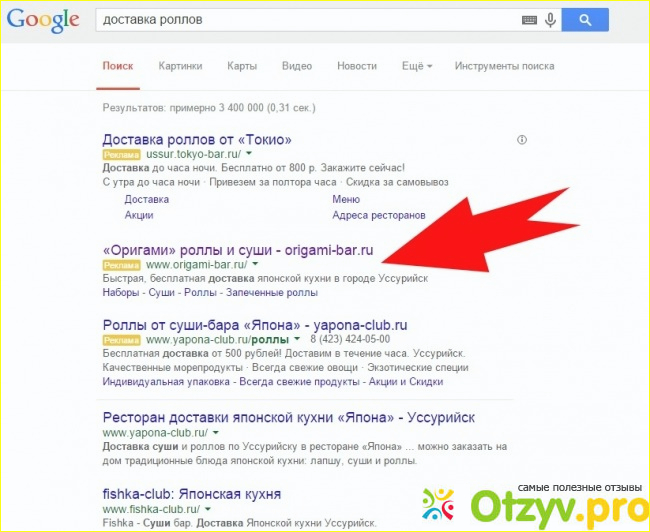The width and height of the screenshot is (650, 532).
Task: Expand arrow next to ussur.tokyo-bar.ru
Action: [x=249, y=154]
